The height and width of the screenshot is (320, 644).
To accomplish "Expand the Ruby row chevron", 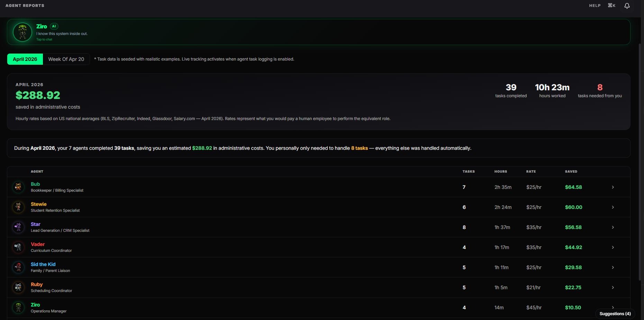I will [x=613, y=287].
